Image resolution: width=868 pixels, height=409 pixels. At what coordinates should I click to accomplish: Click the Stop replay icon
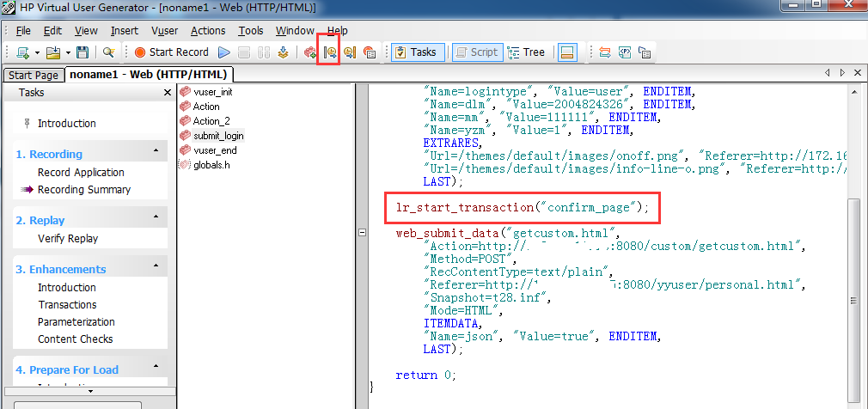244,52
